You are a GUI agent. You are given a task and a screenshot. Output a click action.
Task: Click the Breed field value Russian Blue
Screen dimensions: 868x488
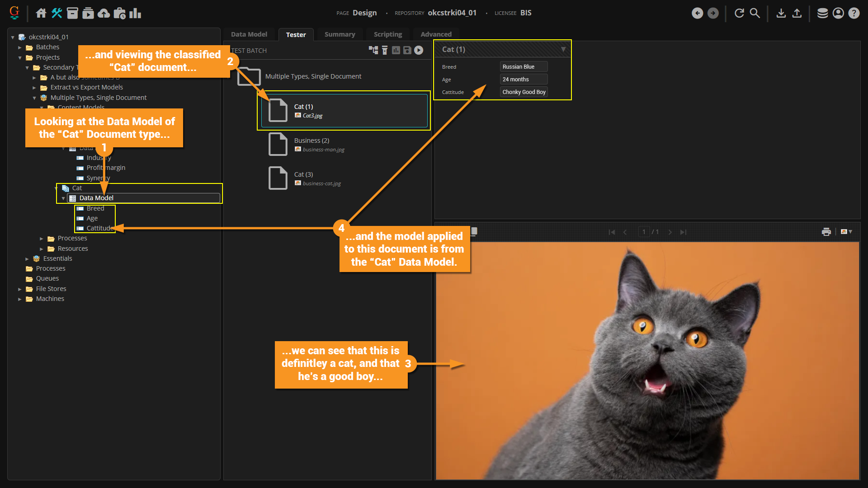tap(523, 67)
